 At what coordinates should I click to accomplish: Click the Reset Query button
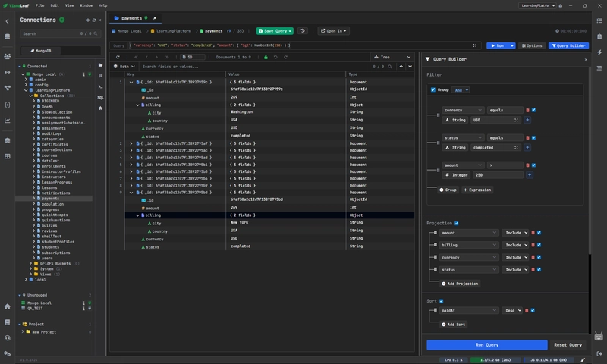click(568, 345)
